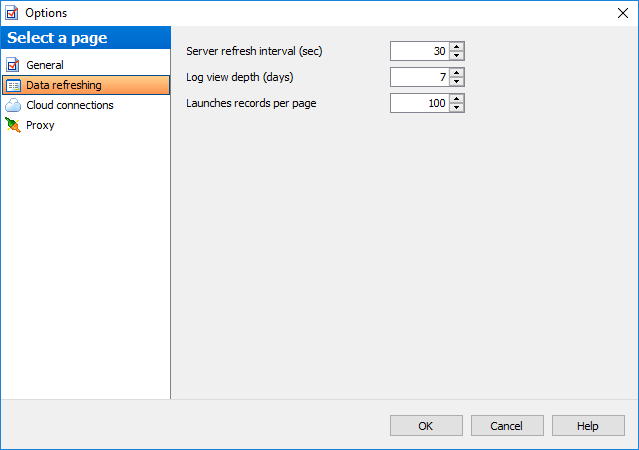Increase Launches records per page
The width and height of the screenshot is (639, 450).
457,98
